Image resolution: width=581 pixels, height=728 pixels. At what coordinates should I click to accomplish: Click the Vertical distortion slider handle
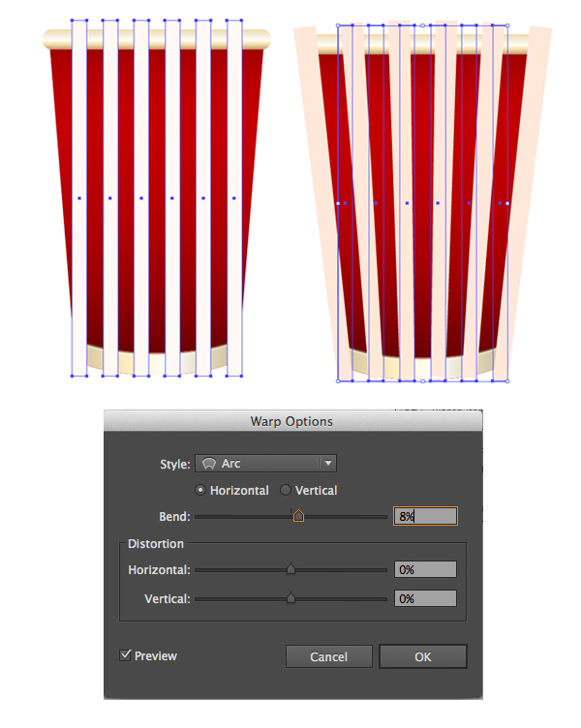point(290,597)
